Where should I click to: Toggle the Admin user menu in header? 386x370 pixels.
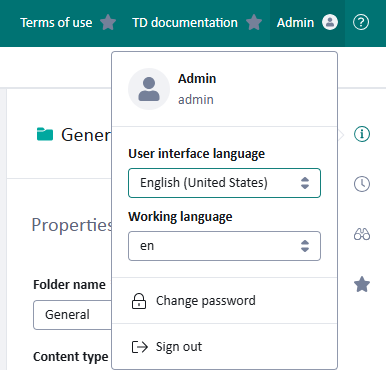point(307,23)
